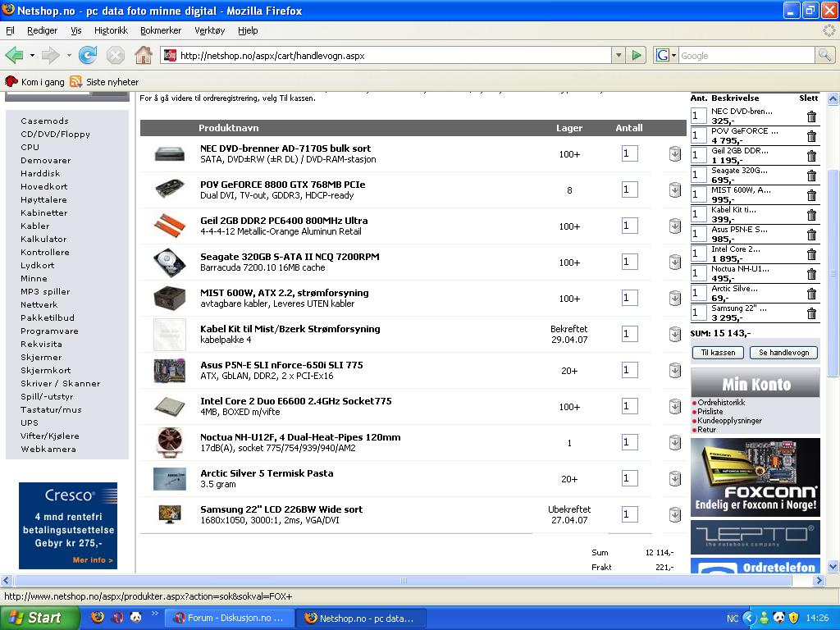Open the Vifter/Kjølere category link

50,436
